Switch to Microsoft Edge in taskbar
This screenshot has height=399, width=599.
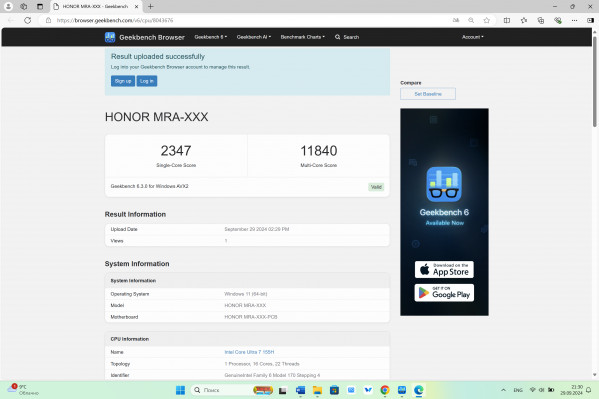(x=419, y=390)
